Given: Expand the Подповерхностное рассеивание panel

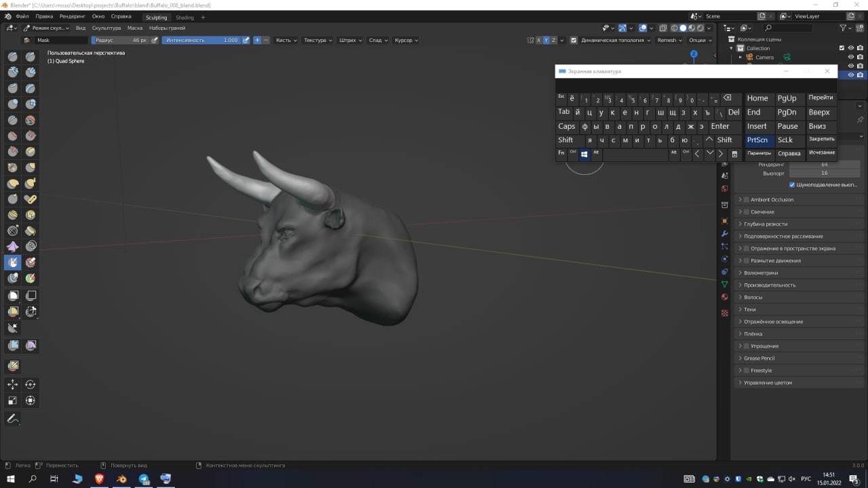Looking at the screenshot, I should (x=800, y=237).
